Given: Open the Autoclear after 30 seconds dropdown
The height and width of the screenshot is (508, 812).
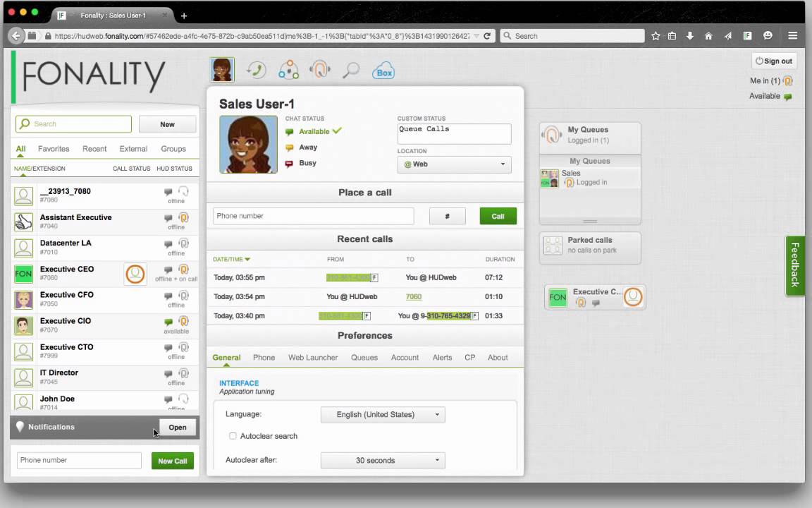Looking at the screenshot, I should (383, 460).
